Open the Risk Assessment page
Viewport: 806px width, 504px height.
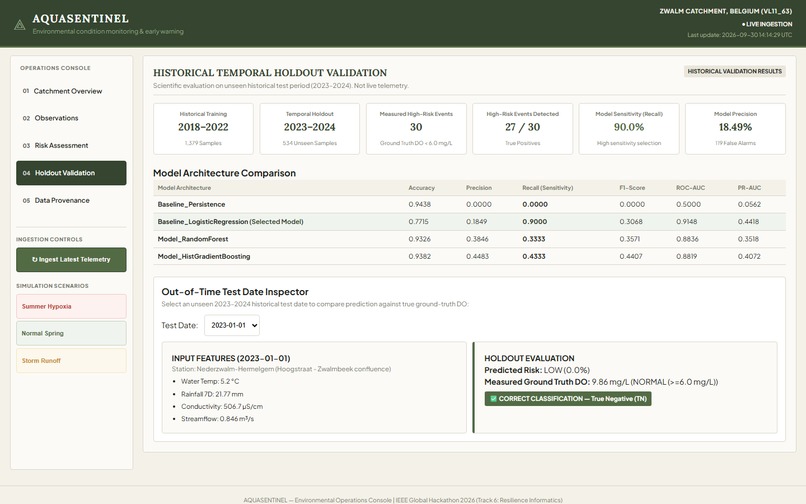71,146
